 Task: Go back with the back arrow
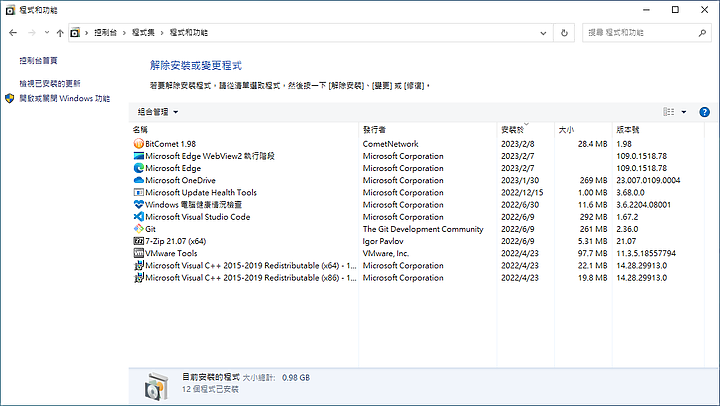click(13, 33)
